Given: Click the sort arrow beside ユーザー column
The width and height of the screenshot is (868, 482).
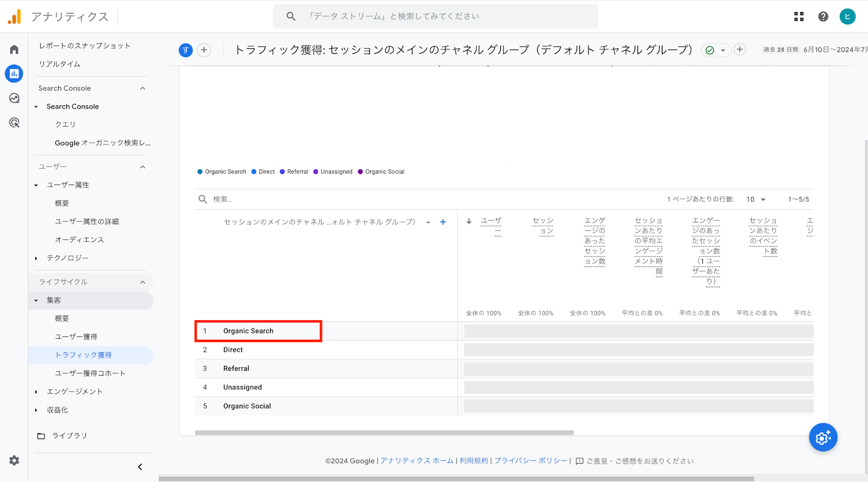Looking at the screenshot, I should (469, 221).
